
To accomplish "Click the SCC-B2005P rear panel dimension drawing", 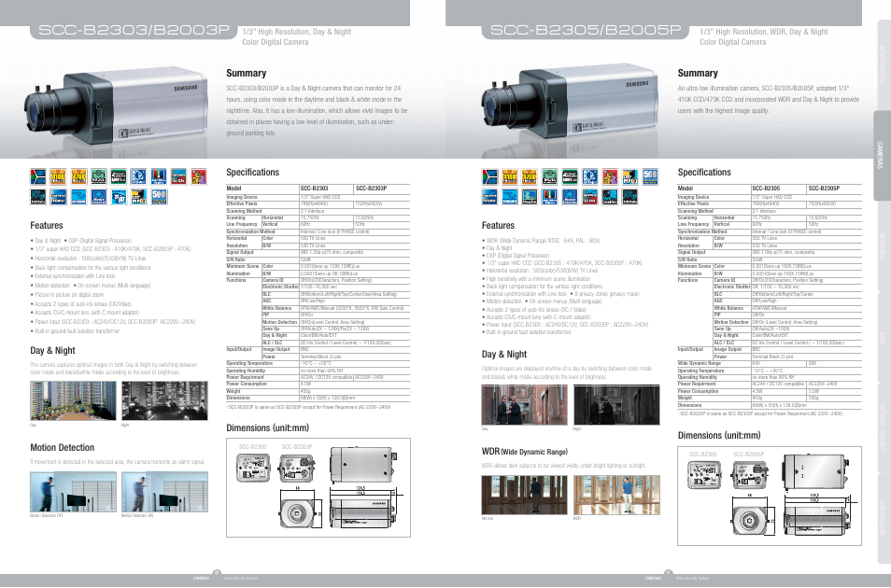I will click(750, 475).
